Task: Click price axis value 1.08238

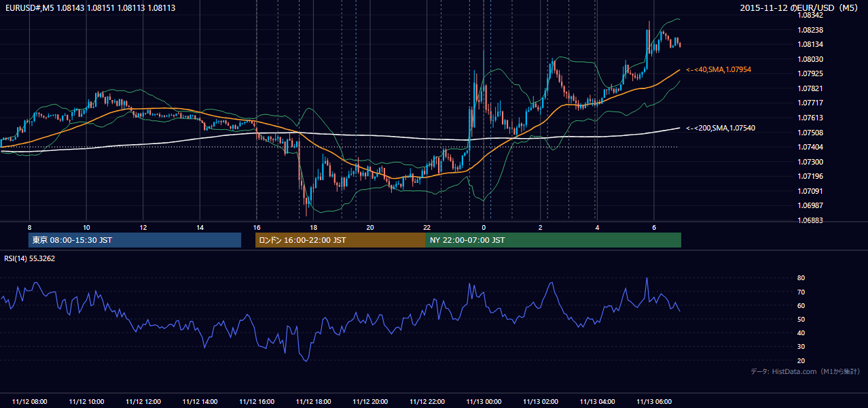Action: tap(811, 30)
